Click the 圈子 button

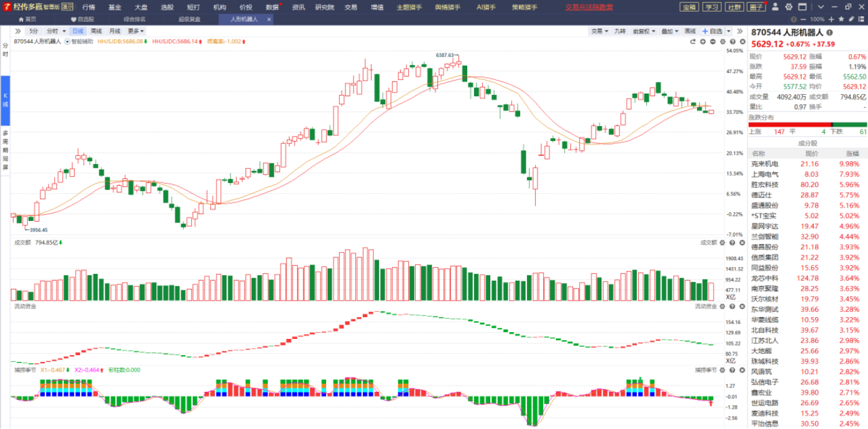point(756,7)
